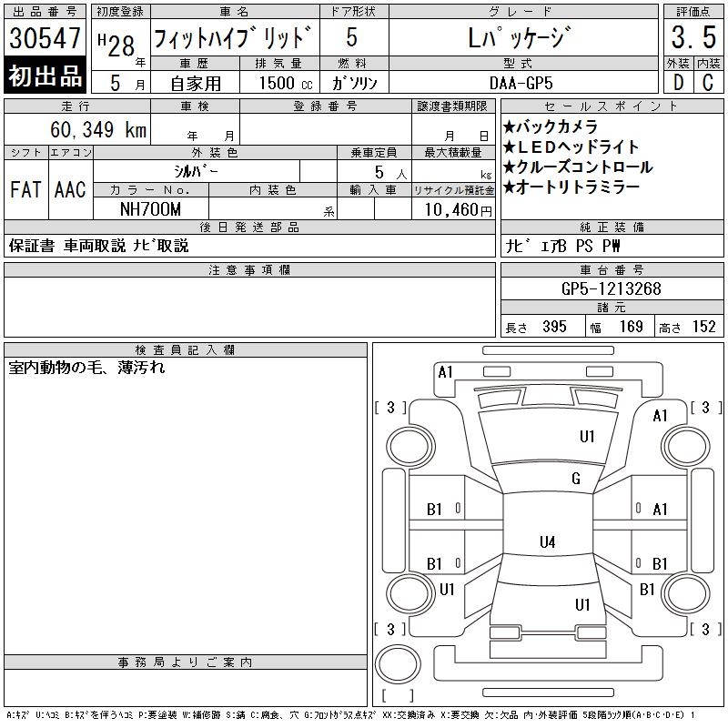Click the U4 mark on the roof
Screen dimensions: 728x728
tap(548, 541)
